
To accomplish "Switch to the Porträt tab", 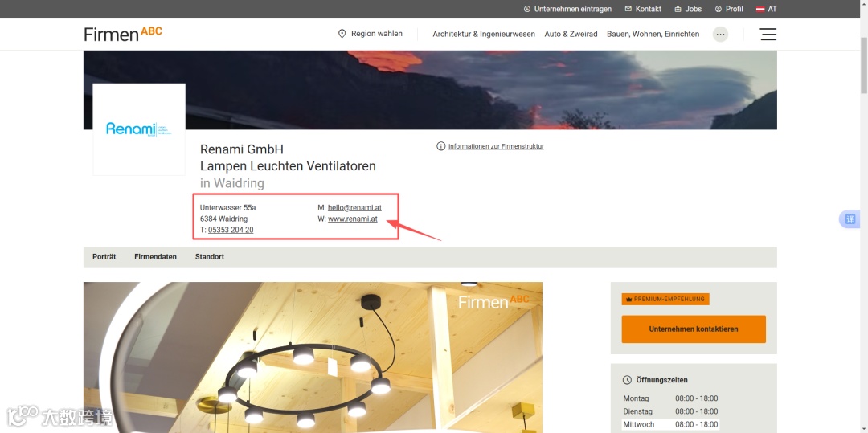I will 104,257.
